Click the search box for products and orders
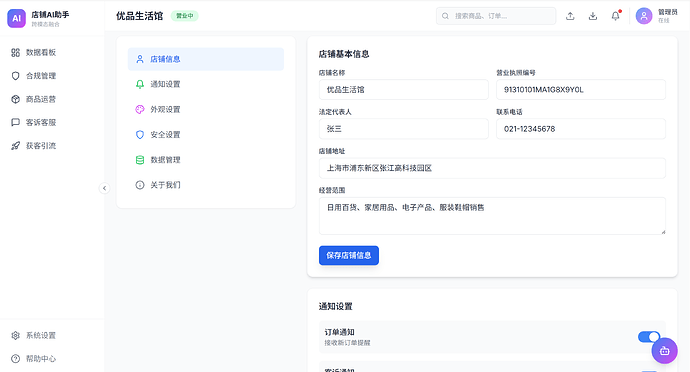Screen dimensions: 690x372 click(496, 16)
